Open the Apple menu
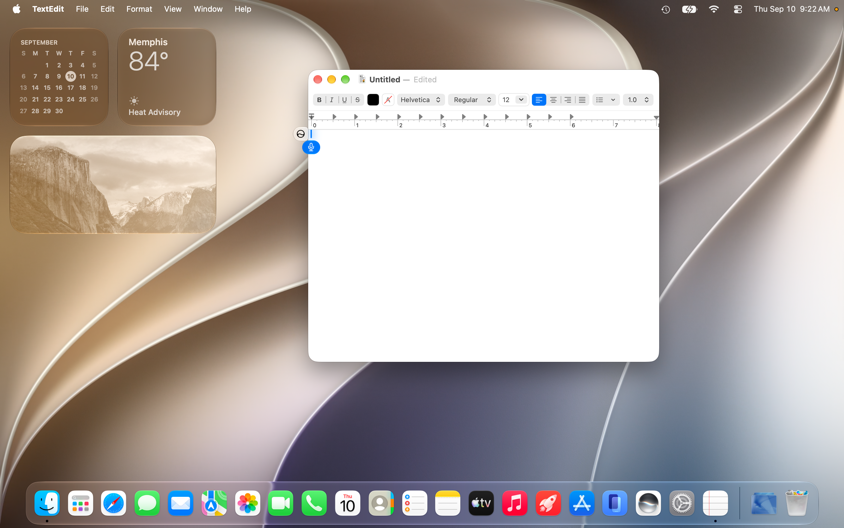 (17, 9)
